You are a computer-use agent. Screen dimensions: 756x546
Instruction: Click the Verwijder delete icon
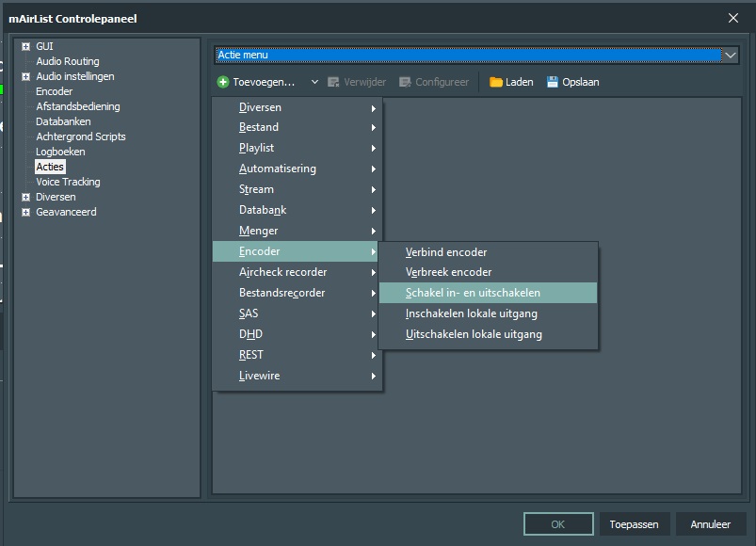tap(333, 82)
